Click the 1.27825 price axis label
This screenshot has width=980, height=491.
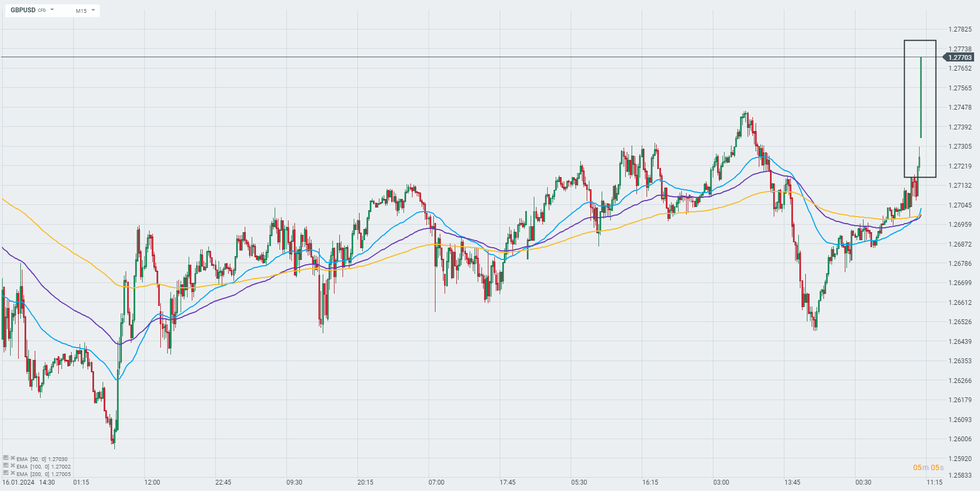(x=960, y=29)
